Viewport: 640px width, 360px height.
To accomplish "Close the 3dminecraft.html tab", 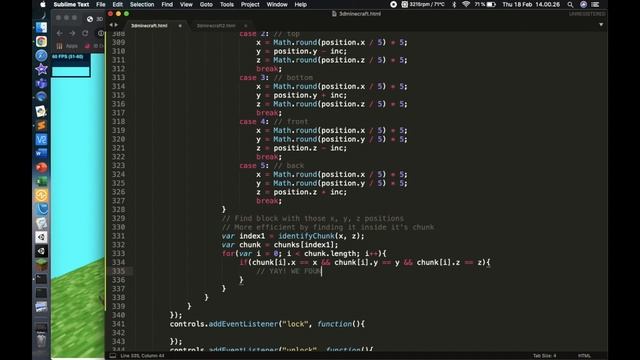I will pyautogui.click(x=180, y=26).
